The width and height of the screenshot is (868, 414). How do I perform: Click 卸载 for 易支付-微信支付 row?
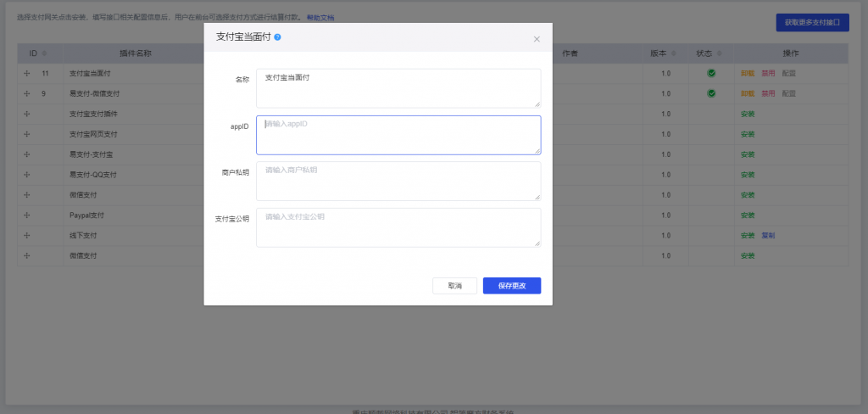coord(748,93)
